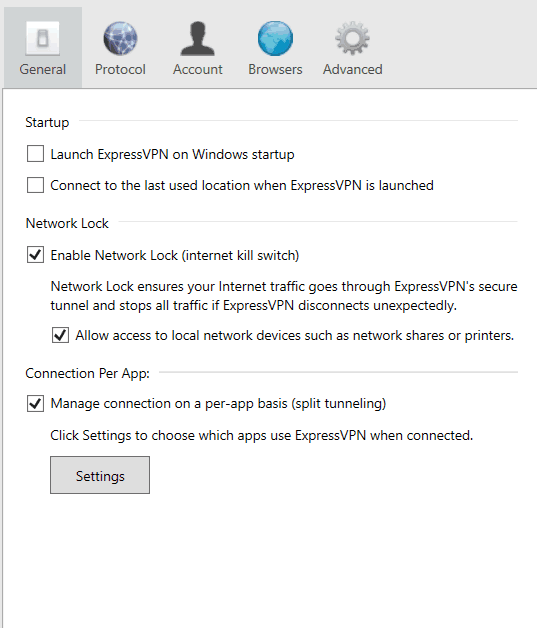Open the Protocol network-globe icon
Screen dimensions: 537x628
(x=120, y=38)
